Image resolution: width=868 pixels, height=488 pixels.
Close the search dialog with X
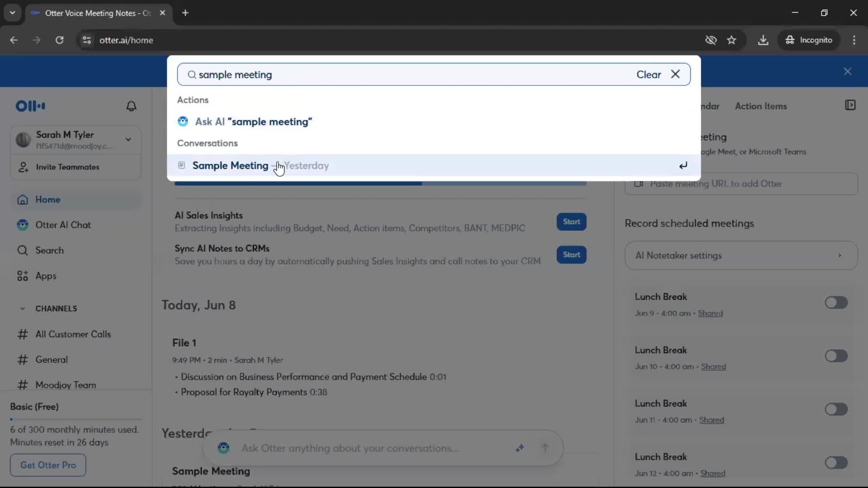pyautogui.click(x=675, y=74)
